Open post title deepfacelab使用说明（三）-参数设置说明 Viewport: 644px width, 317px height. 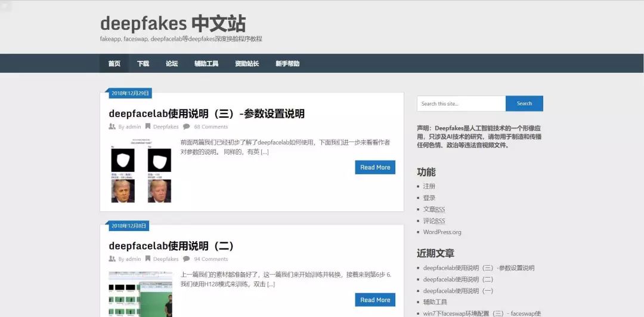206,113
